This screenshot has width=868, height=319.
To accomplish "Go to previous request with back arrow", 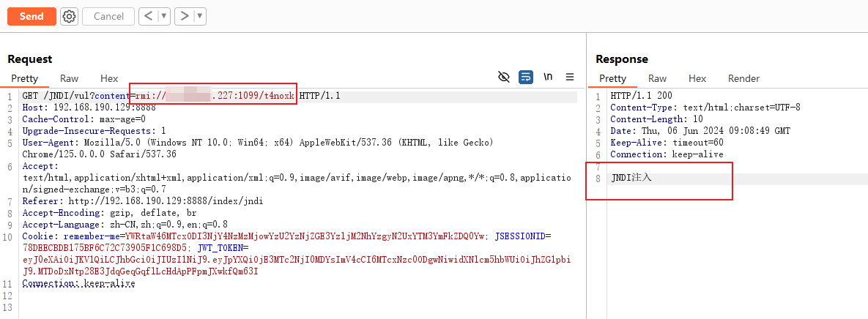I will click(148, 17).
